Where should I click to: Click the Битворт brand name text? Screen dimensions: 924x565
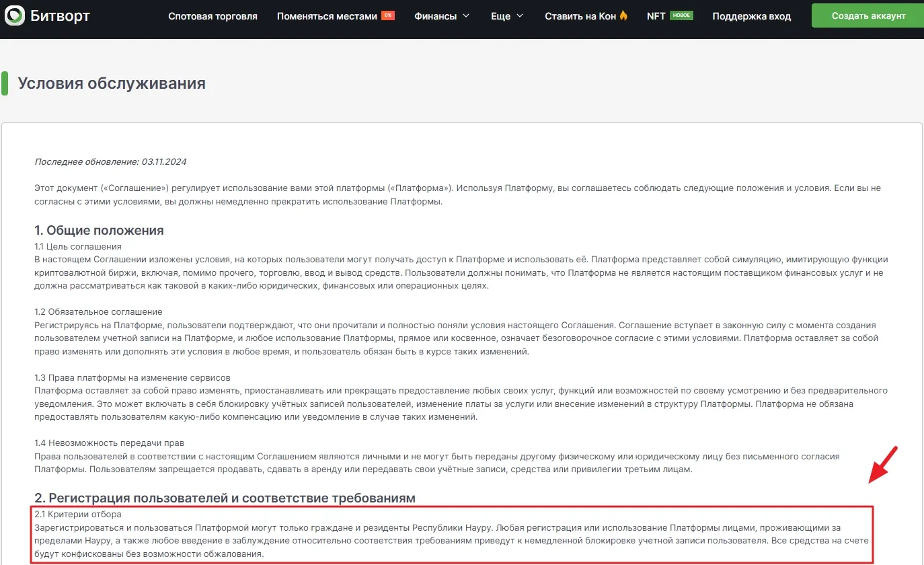61,15
